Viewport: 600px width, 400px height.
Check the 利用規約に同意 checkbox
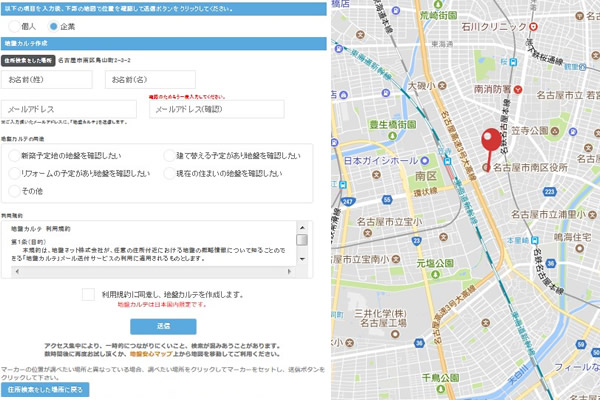[88, 294]
